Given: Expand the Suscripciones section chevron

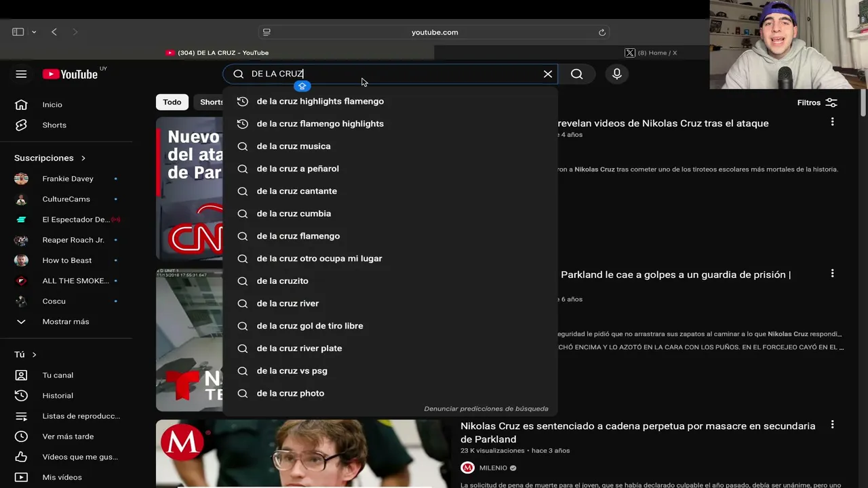Looking at the screenshot, I should point(83,158).
